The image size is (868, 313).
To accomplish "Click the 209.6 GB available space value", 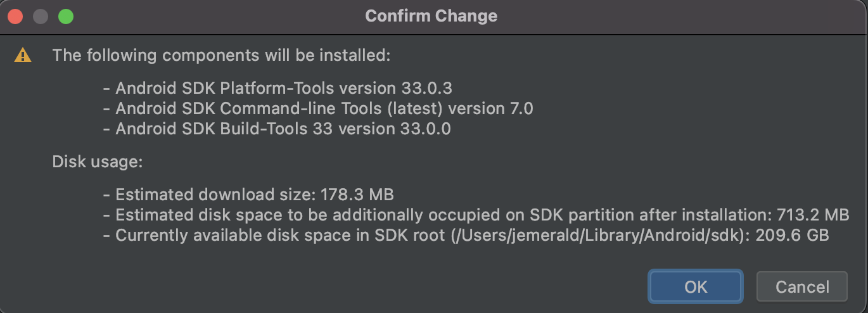I will (792, 236).
